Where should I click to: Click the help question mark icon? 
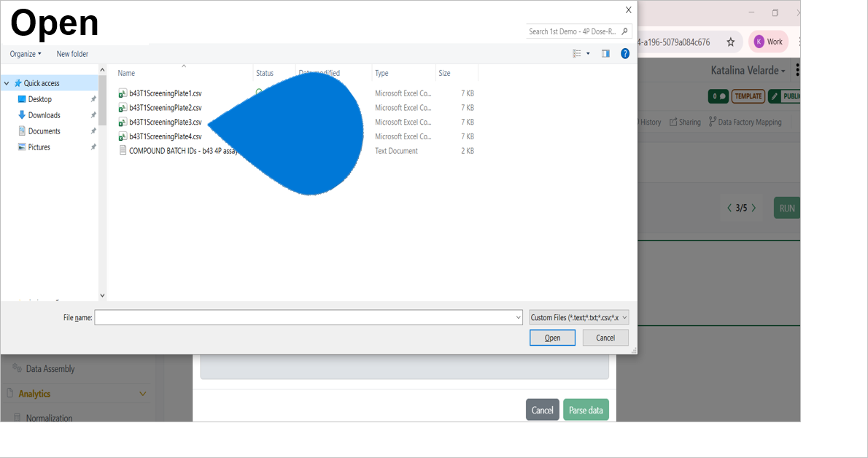point(625,53)
